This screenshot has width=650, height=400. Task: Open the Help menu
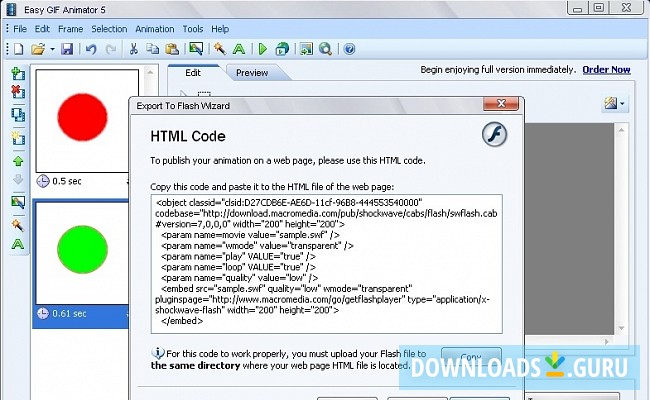pos(220,29)
